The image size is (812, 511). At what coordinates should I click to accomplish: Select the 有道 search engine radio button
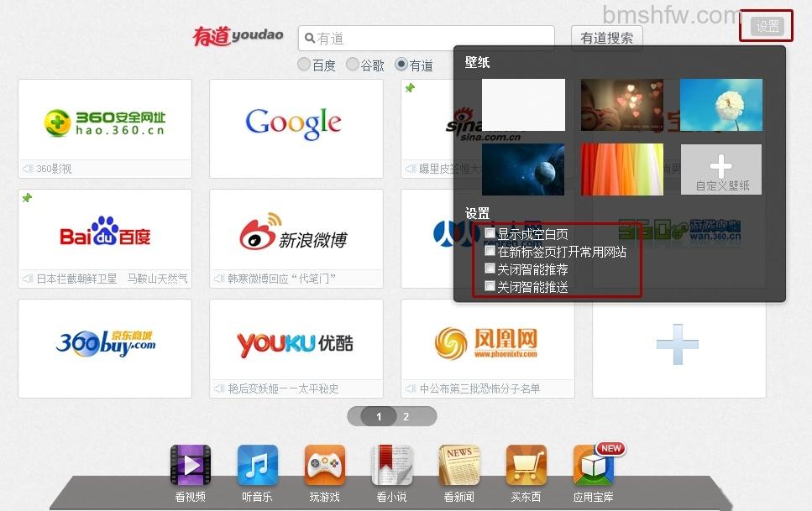pos(401,65)
